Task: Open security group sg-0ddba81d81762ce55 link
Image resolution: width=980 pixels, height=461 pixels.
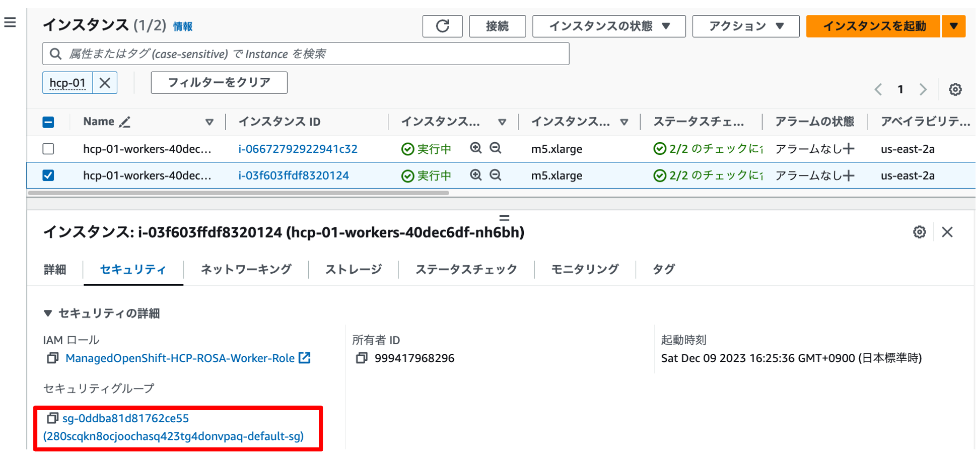Action: coord(173,427)
